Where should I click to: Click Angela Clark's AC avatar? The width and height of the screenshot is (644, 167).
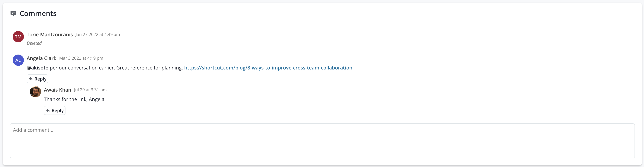[x=18, y=60]
